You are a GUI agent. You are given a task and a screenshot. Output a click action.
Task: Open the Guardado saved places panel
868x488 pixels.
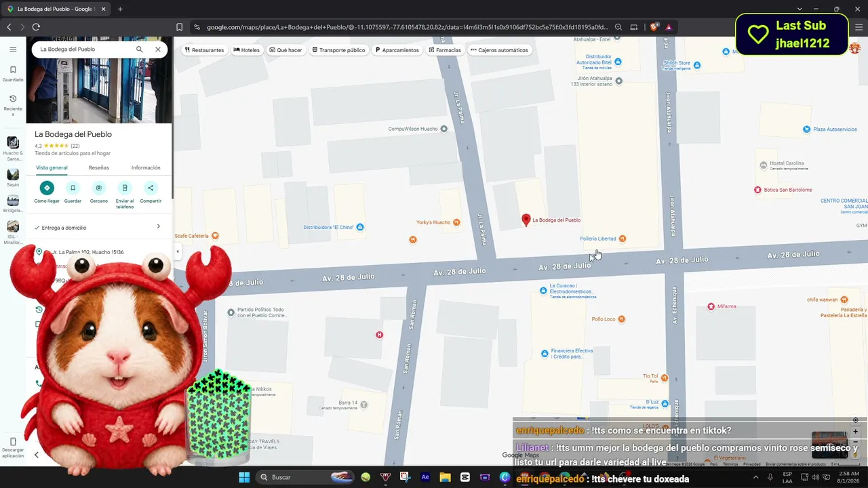[13, 73]
